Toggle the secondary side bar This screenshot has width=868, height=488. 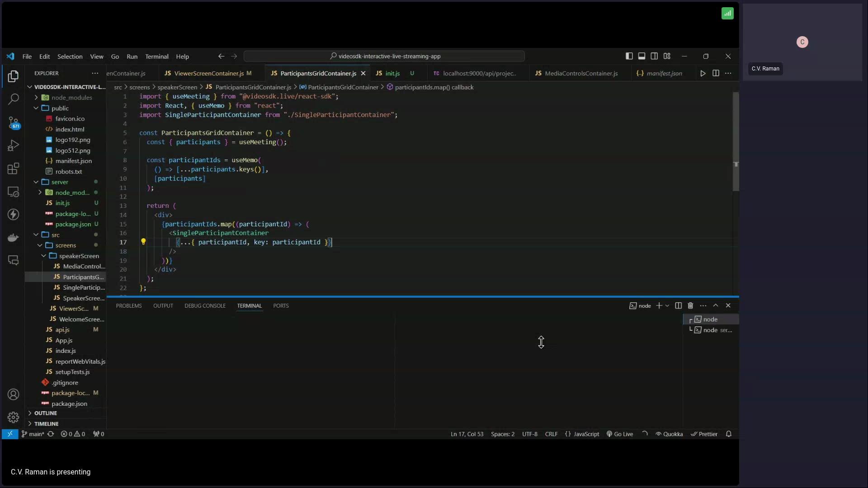(654, 56)
